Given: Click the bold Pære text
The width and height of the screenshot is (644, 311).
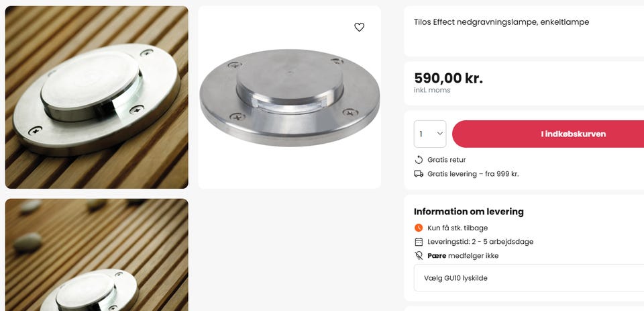Looking at the screenshot, I should (437, 256).
